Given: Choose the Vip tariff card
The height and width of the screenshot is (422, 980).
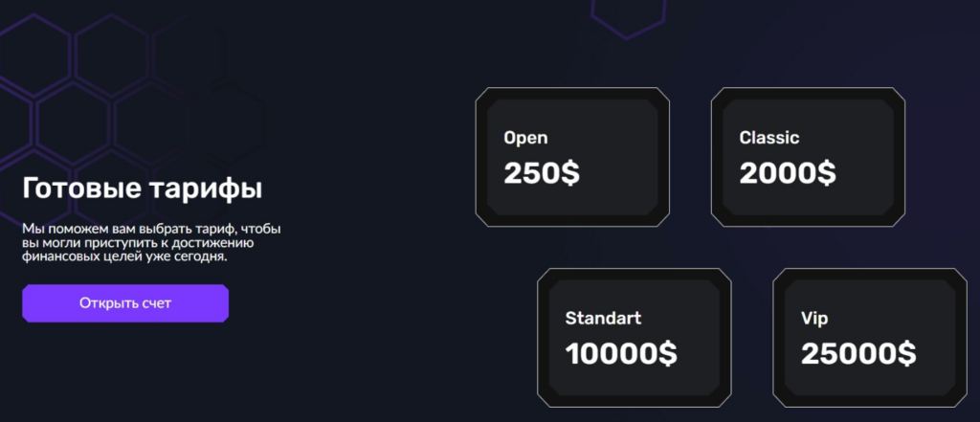Looking at the screenshot, I should pyautogui.click(x=869, y=339).
